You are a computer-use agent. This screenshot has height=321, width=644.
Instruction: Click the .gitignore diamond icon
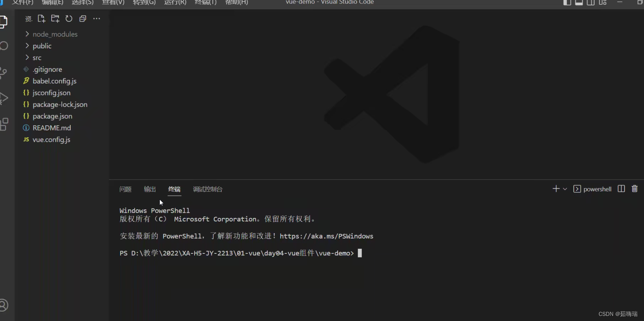tap(26, 69)
